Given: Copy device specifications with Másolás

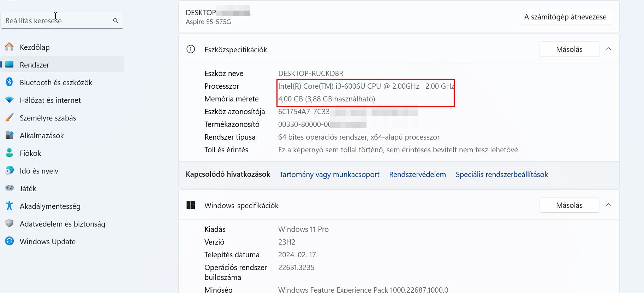Looking at the screenshot, I should [569, 49].
